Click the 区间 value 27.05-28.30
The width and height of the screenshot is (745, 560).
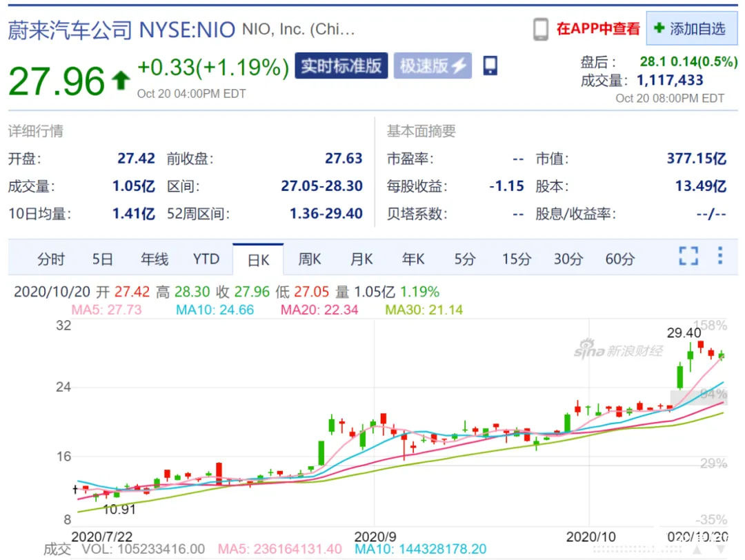[321, 186]
